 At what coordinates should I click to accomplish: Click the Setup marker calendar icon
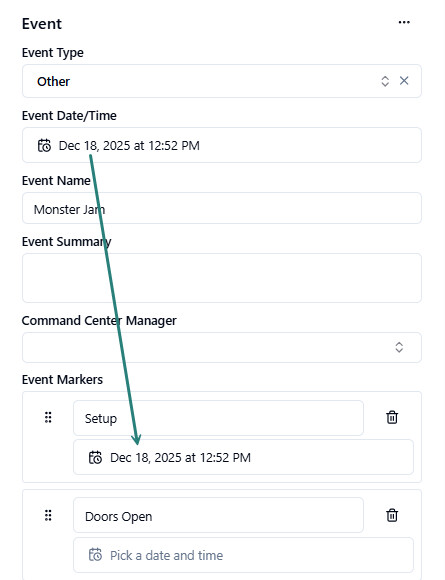[95, 457]
